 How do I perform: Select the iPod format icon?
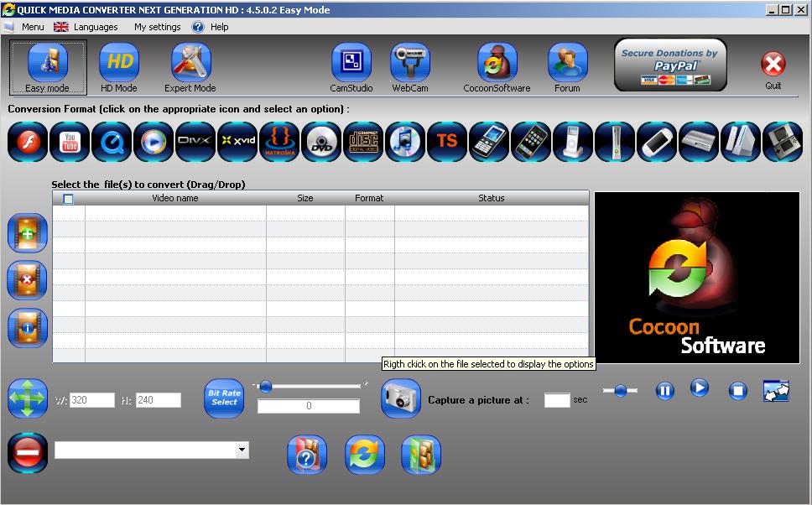pyautogui.click(x=573, y=142)
